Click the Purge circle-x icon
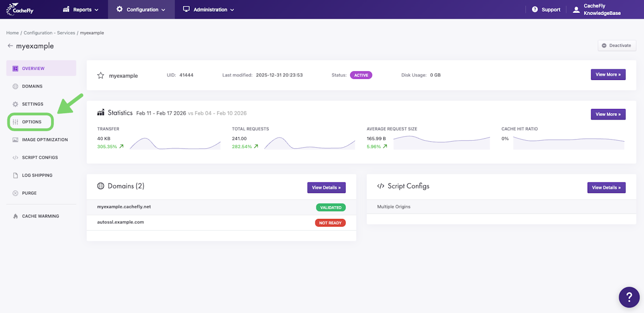 tap(15, 193)
